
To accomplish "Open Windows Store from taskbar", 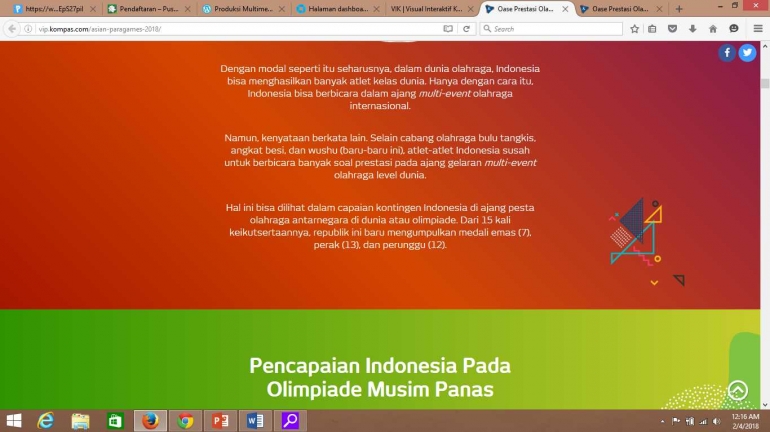I will click(115, 421).
